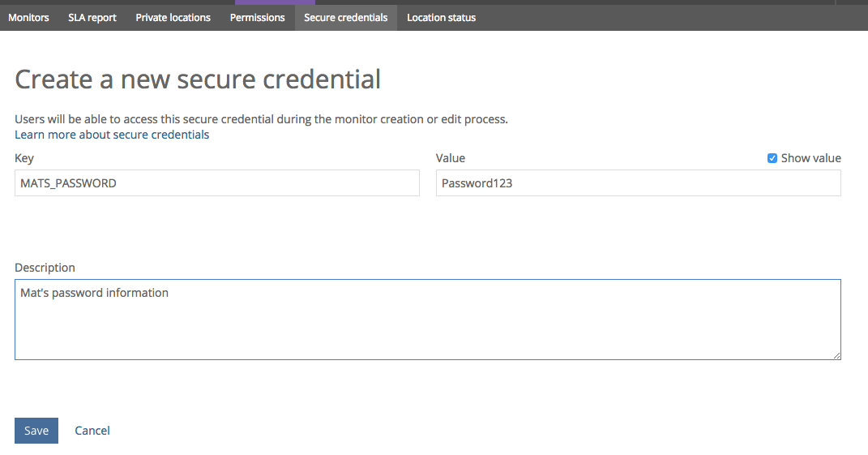Image resolution: width=868 pixels, height=455 pixels.
Task: Follow Learn more about secure credentials link
Action: (112, 135)
